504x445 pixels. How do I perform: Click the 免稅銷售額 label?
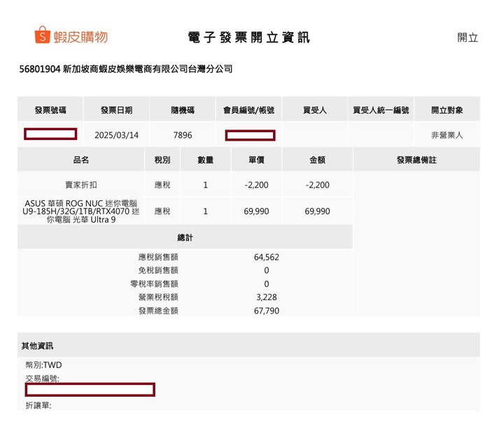pyautogui.click(x=158, y=271)
